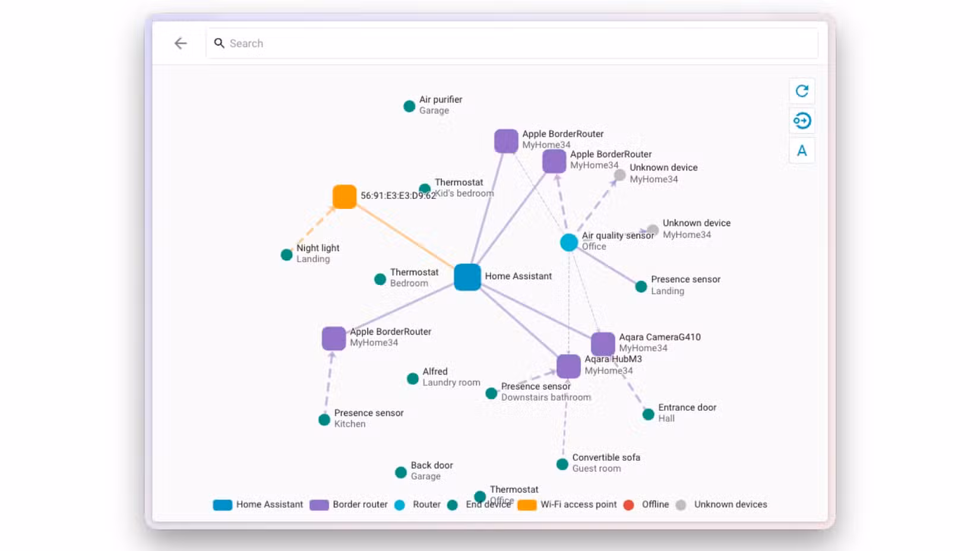The height and width of the screenshot is (551, 980).
Task: Click the 'Aqara CameraG410' label text
Action: point(660,337)
